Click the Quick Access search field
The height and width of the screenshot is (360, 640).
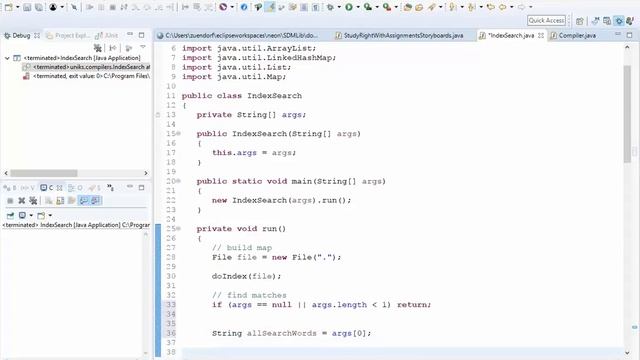547,20
